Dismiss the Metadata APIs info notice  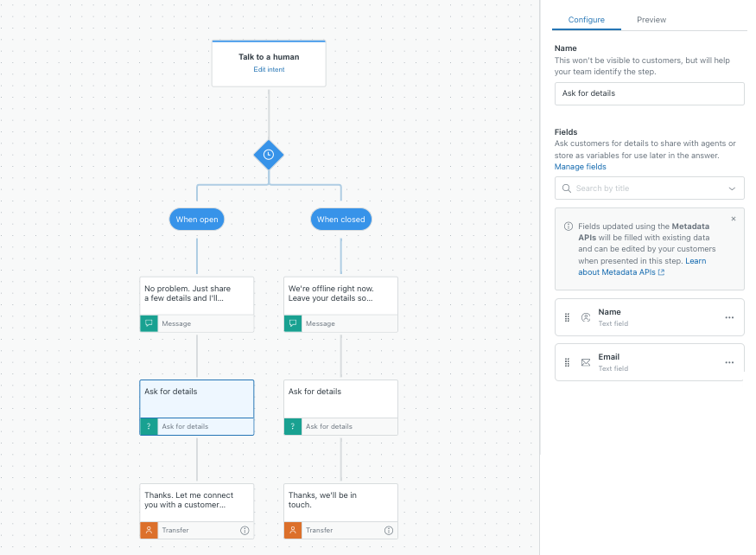click(x=734, y=219)
